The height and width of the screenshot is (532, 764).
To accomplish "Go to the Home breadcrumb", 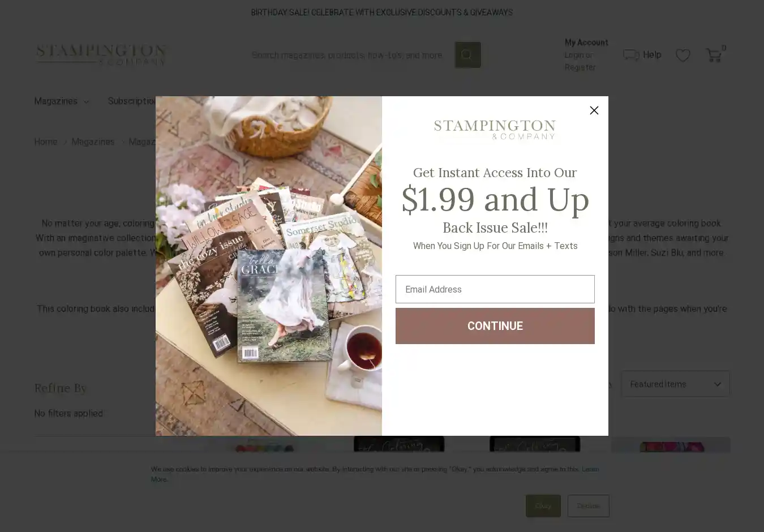I will pyautogui.click(x=45, y=141).
